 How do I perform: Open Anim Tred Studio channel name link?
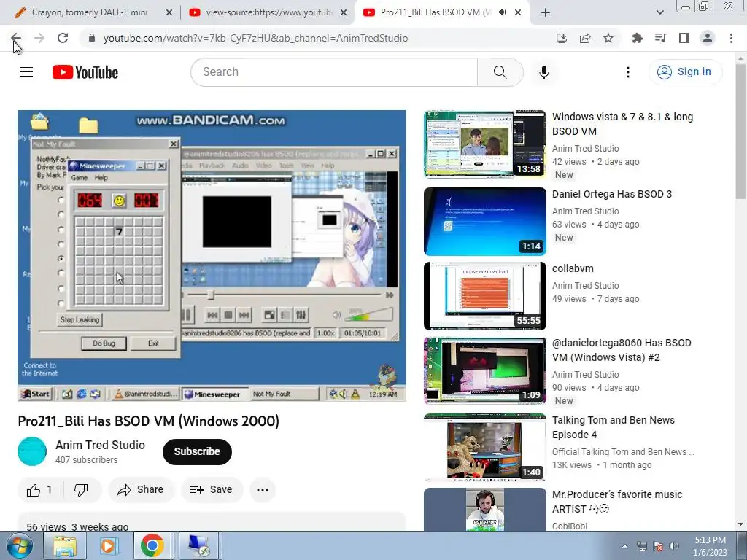[100, 445]
